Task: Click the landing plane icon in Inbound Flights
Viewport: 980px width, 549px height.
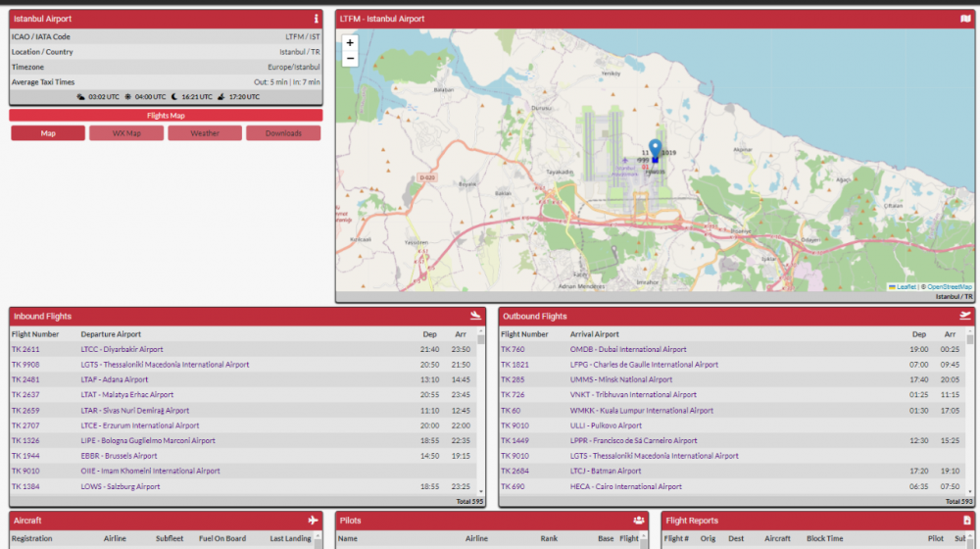Action: click(475, 316)
